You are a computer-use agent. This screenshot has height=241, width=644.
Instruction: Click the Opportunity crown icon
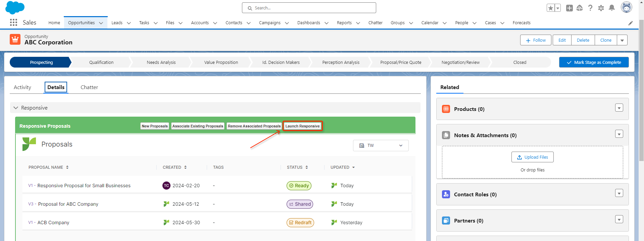(15, 39)
